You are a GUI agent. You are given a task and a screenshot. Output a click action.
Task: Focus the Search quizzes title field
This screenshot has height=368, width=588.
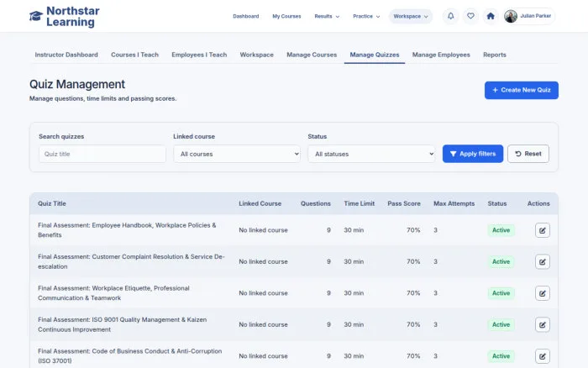click(x=102, y=154)
